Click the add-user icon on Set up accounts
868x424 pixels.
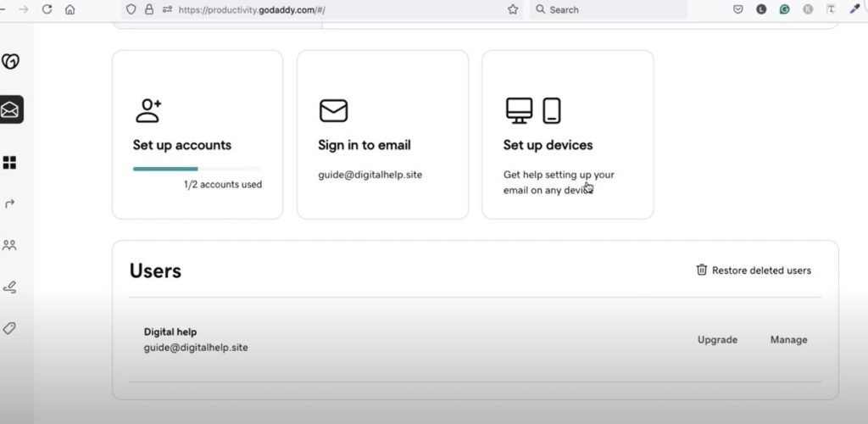tap(147, 111)
